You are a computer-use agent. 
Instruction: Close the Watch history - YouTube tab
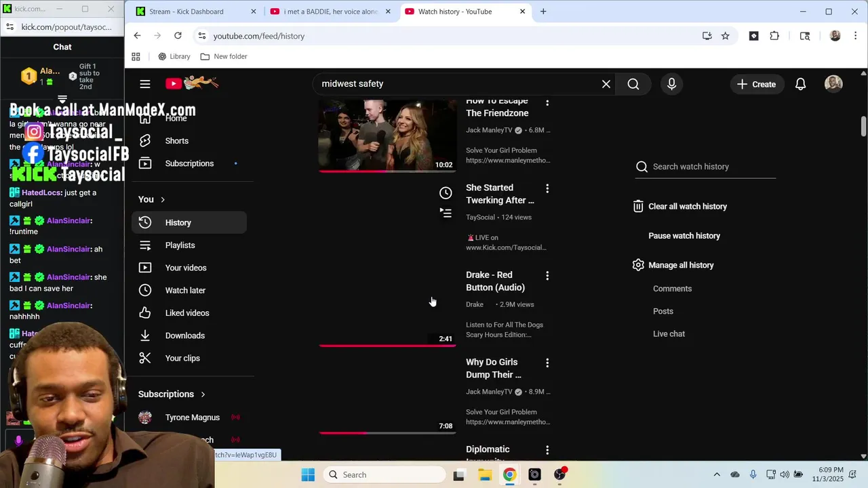pos(522,12)
